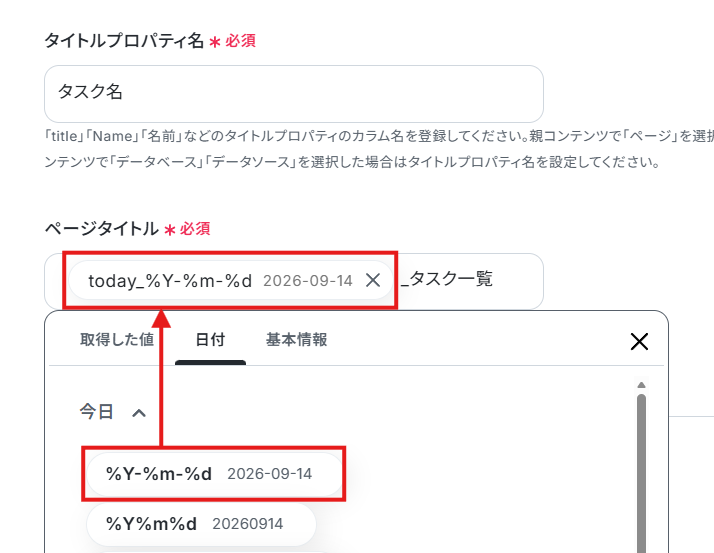714x553 pixels.
Task: Remove the today_%Y-%m-%d date chip
Action: pos(373,281)
